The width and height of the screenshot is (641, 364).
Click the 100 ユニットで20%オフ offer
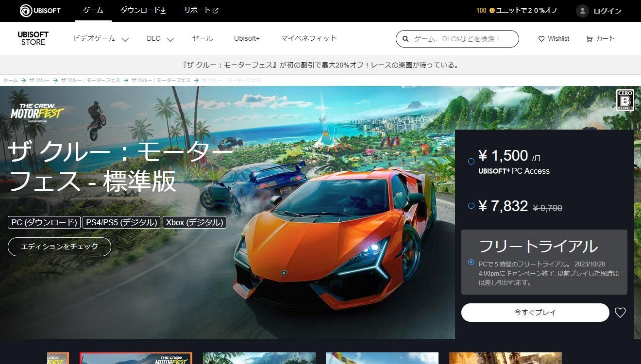[x=516, y=11]
